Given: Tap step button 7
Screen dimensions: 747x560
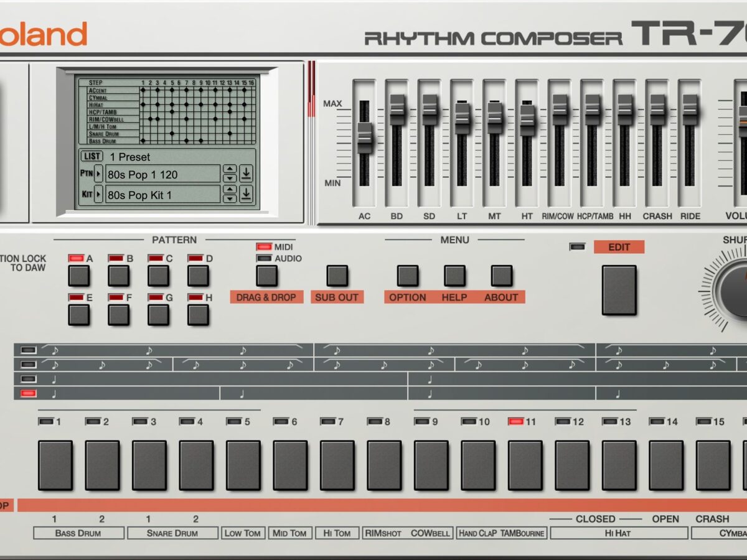Looking at the screenshot, I should (x=337, y=465).
